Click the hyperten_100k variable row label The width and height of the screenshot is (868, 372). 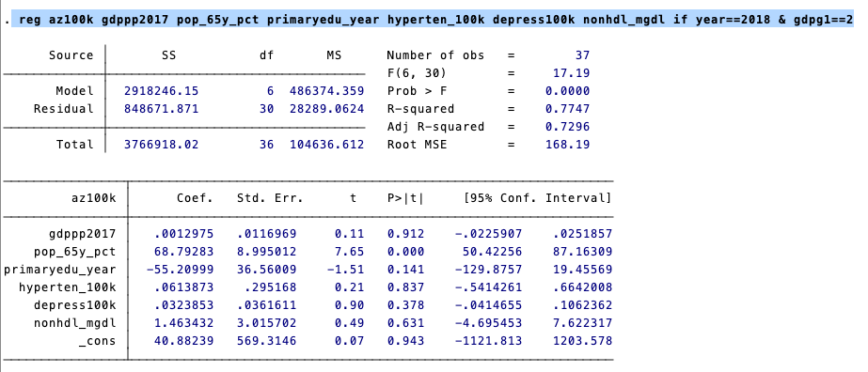tap(68, 287)
